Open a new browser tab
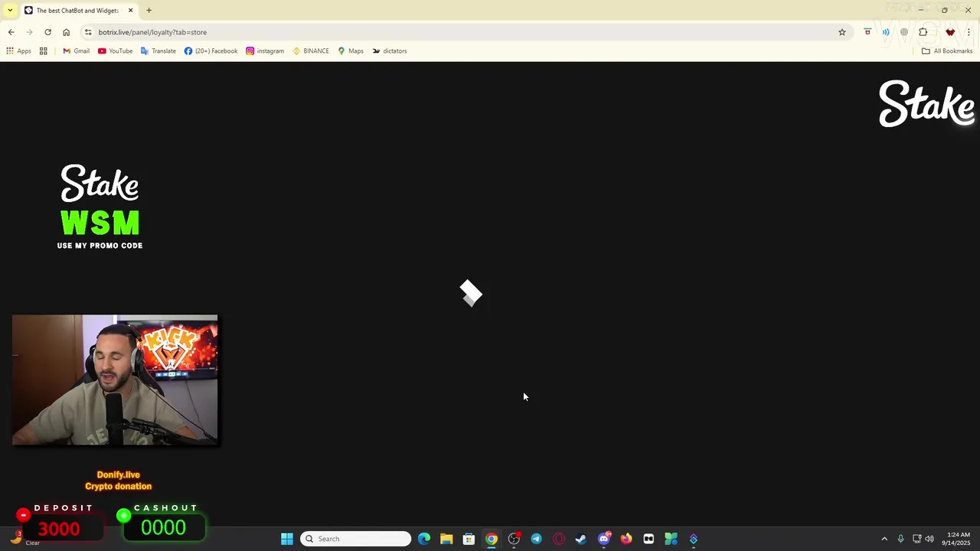 point(149,11)
